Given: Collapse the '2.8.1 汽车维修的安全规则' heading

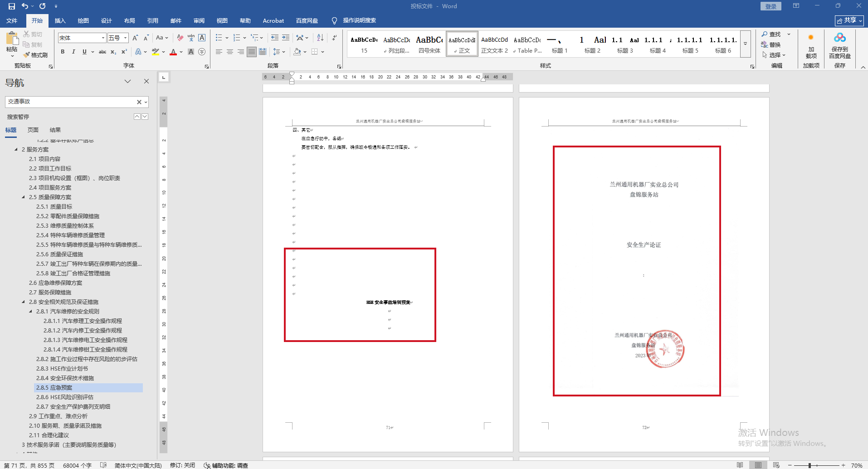Looking at the screenshot, I should 31,311.
